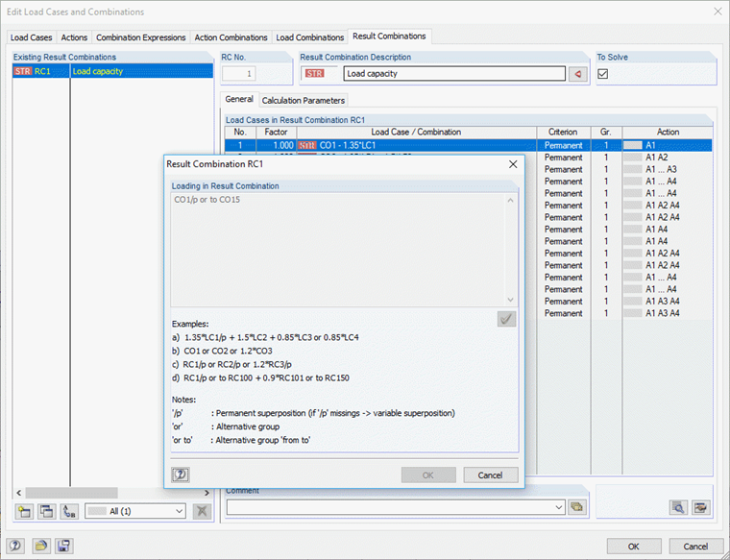Click the Gr. column header
Screen dimensions: 730x560
tap(606, 133)
